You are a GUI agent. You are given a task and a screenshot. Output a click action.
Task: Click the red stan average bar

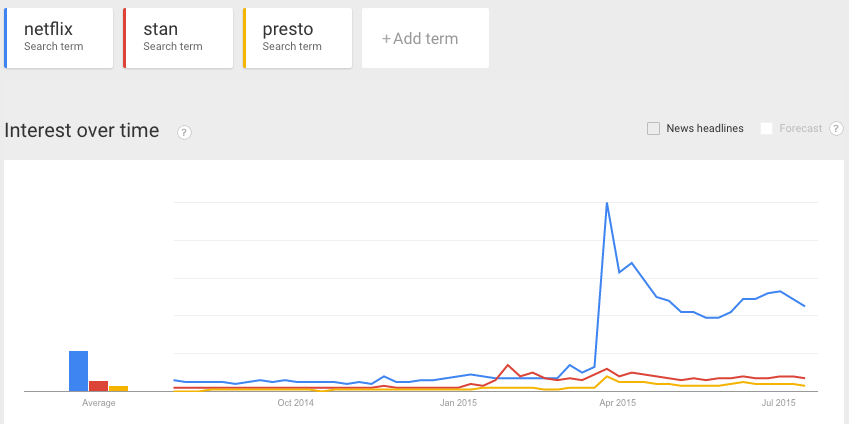tap(98, 385)
